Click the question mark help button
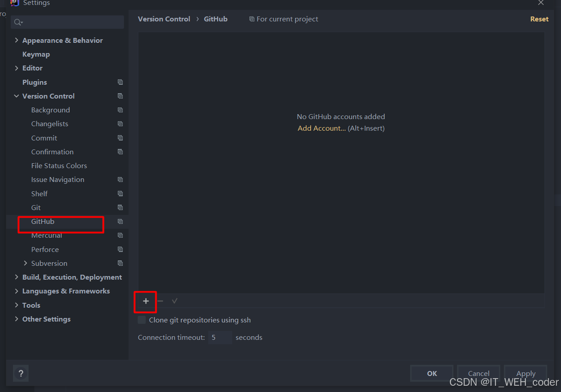561x392 pixels. (21, 374)
